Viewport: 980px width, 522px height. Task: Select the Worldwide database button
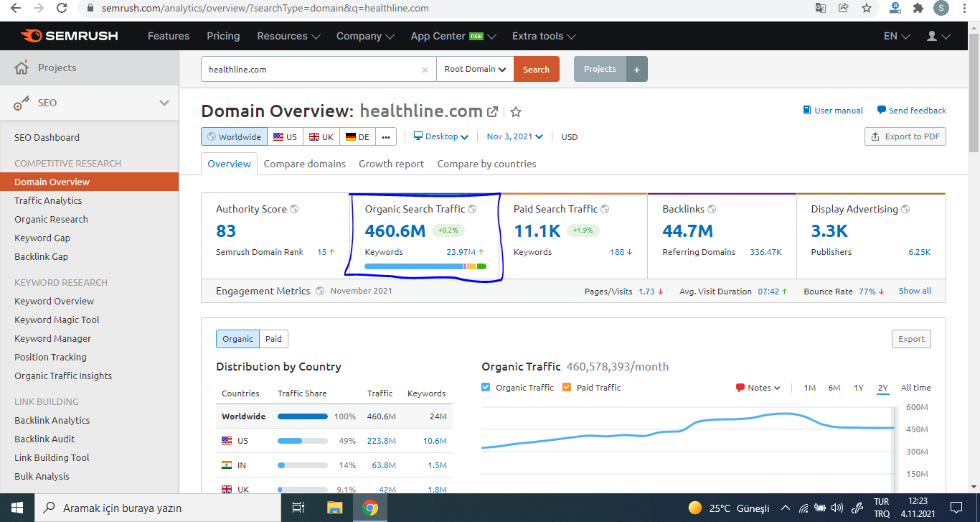pyautogui.click(x=234, y=136)
